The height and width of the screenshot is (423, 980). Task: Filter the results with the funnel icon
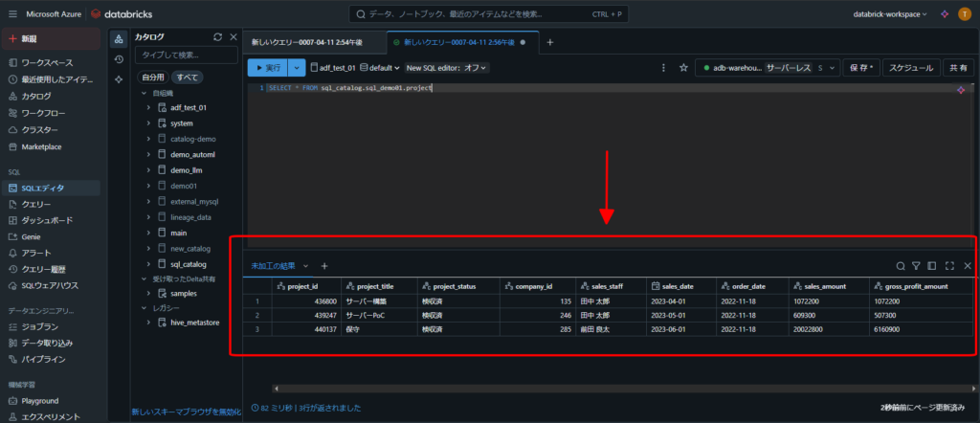coord(916,265)
